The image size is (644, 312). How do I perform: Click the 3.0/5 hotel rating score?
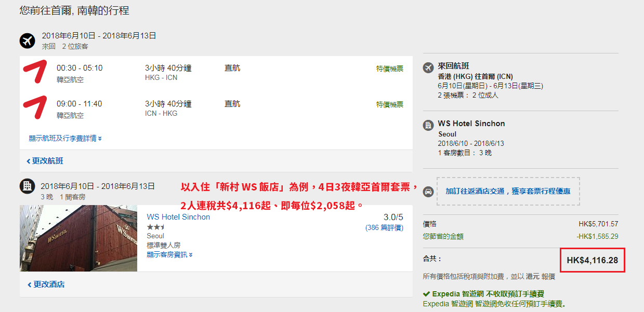pos(393,217)
